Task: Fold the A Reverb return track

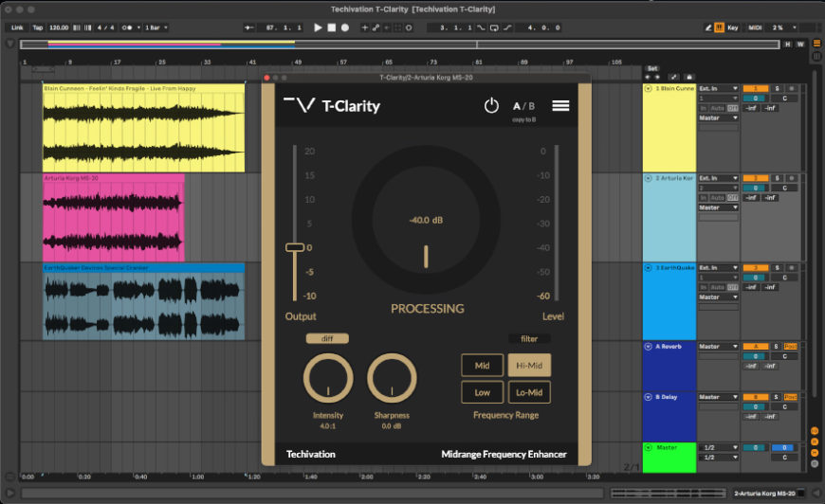Action: tap(649, 347)
